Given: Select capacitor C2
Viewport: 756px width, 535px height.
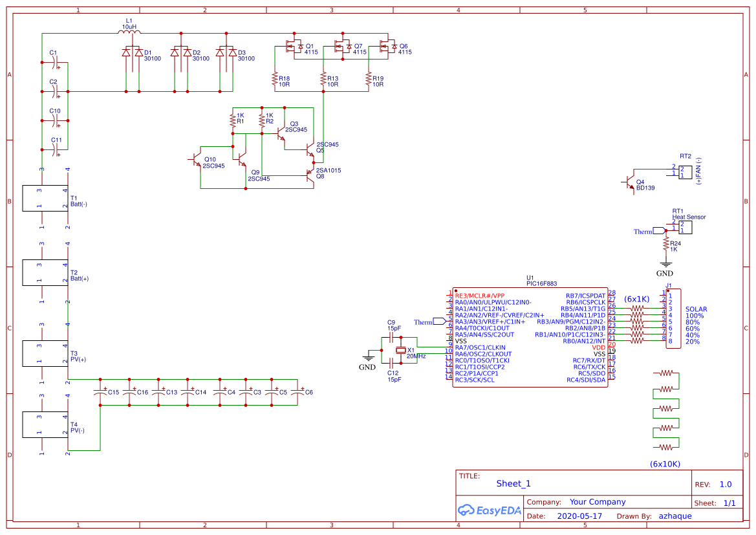Looking at the screenshot, I should point(56,92).
